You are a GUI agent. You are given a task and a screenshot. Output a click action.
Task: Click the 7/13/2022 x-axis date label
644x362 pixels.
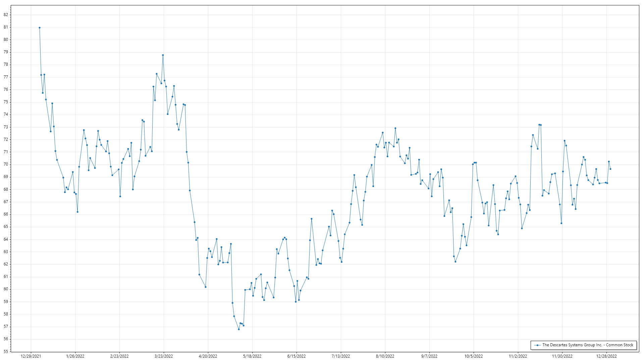coord(341,356)
